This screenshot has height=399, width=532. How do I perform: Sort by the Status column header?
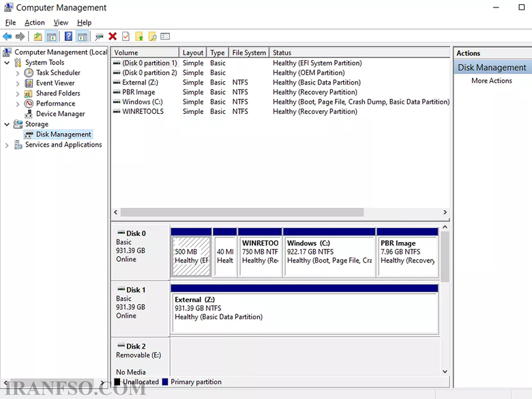click(x=359, y=53)
